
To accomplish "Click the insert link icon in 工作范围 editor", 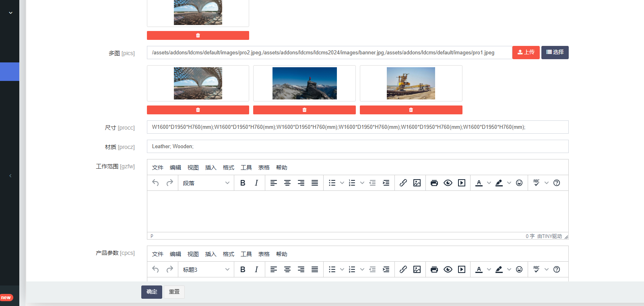I will [403, 183].
